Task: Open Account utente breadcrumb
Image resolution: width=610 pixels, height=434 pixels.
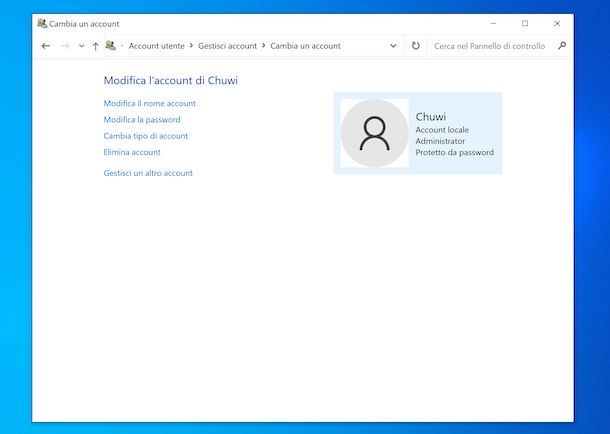Action: coord(156,46)
